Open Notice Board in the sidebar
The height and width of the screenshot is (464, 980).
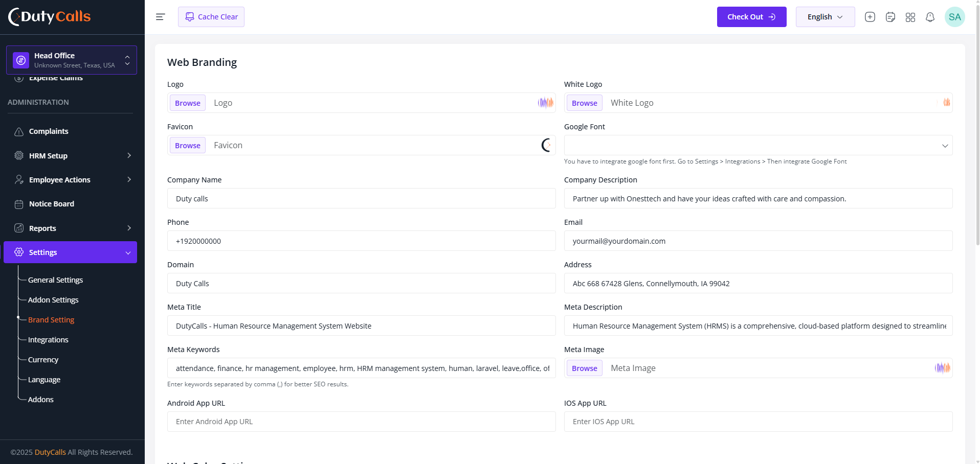point(52,204)
